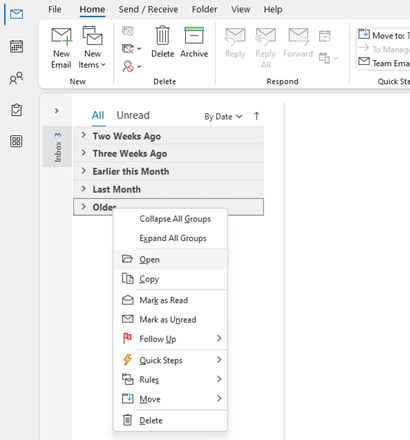Open the Rules submenu
The width and height of the screenshot is (410, 440).
point(171,379)
